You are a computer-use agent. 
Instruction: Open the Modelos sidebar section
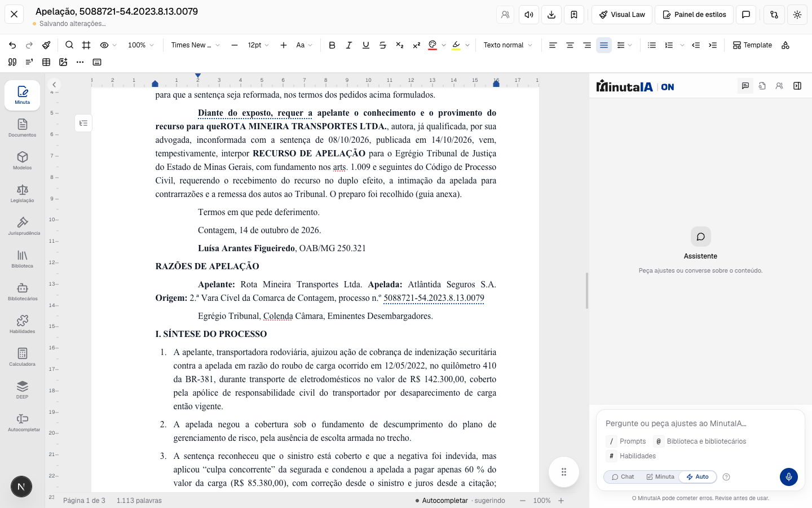coord(23,160)
